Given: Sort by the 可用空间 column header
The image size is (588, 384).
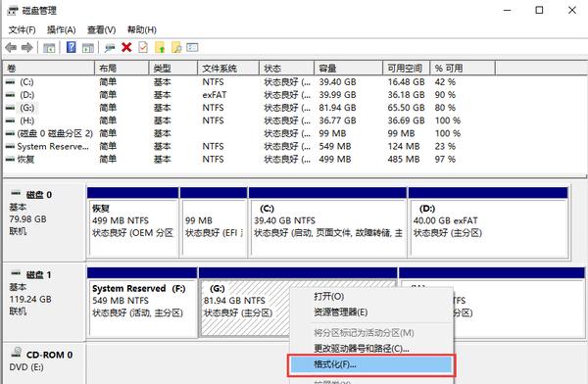Looking at the screenshot, I should coord(406,69).
